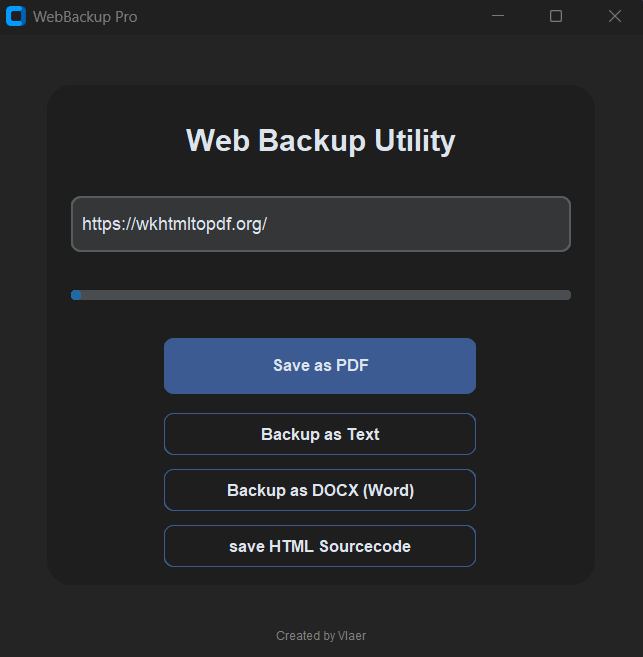The width and height of the screenshot is (643, 657).
Task: Click the WebBackup Pro app icon
Action: [16, 16]
